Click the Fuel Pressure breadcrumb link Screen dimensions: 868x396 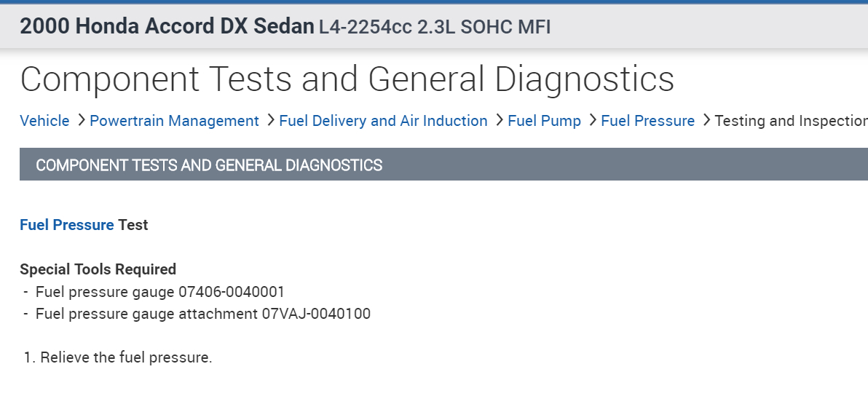tap(647, 121)
